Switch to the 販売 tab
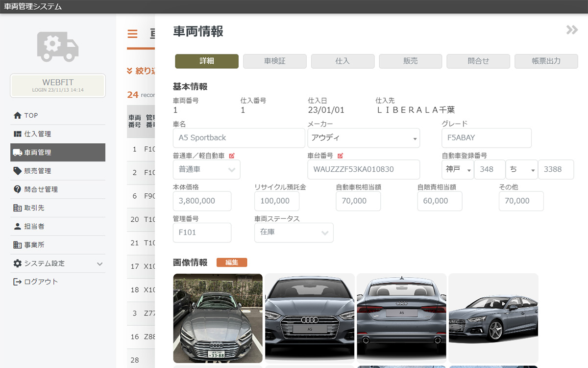Screen dimensions: 588x368 coord(411,61)
